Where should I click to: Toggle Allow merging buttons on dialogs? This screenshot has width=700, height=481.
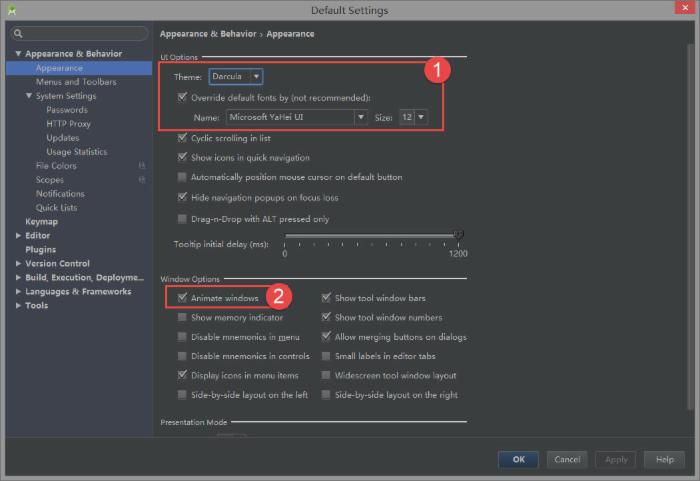[x=326, y=336]
